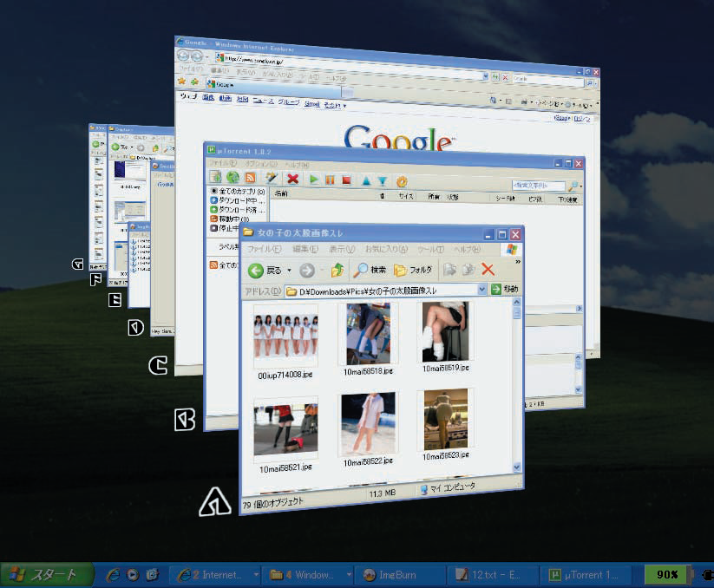Screen dimensions: 714x588
Task: Click the Forward arrow in Explorer toolbar
Action: point(307,271)
